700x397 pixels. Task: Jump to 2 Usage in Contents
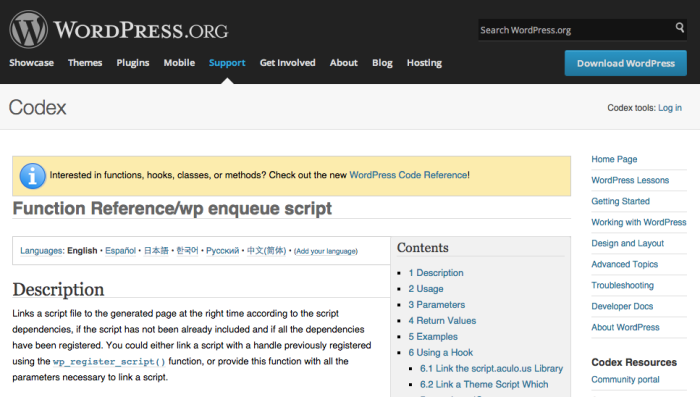[426, 289]
